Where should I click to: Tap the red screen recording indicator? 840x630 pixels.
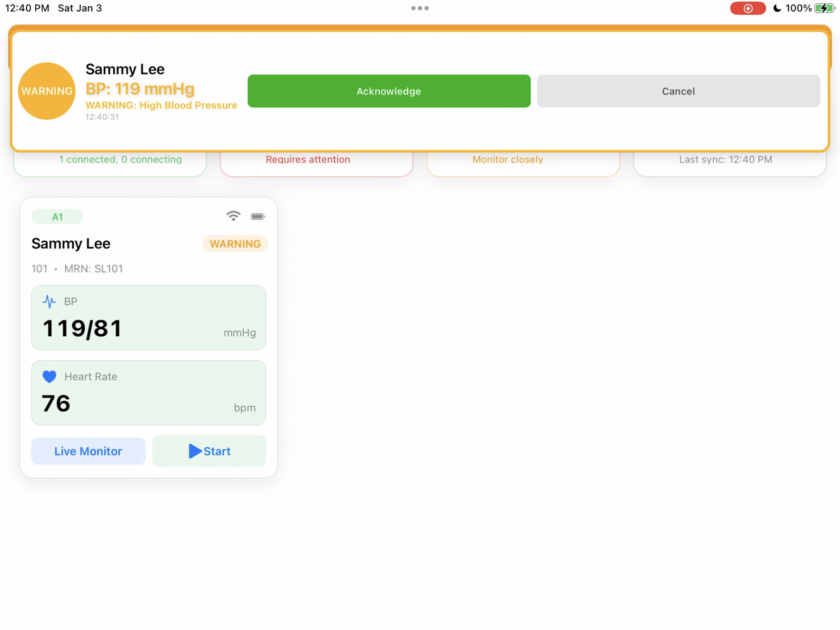click(747, 8)
